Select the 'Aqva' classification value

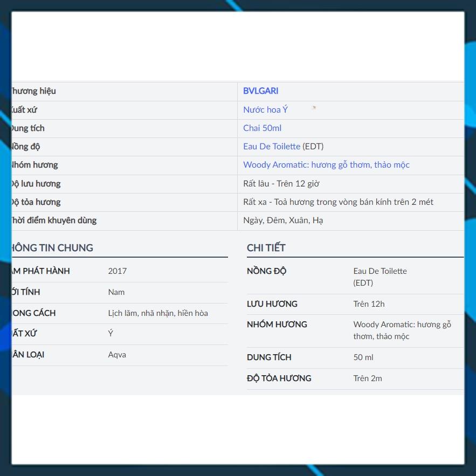pyautogui.click(x=117, y=355)
